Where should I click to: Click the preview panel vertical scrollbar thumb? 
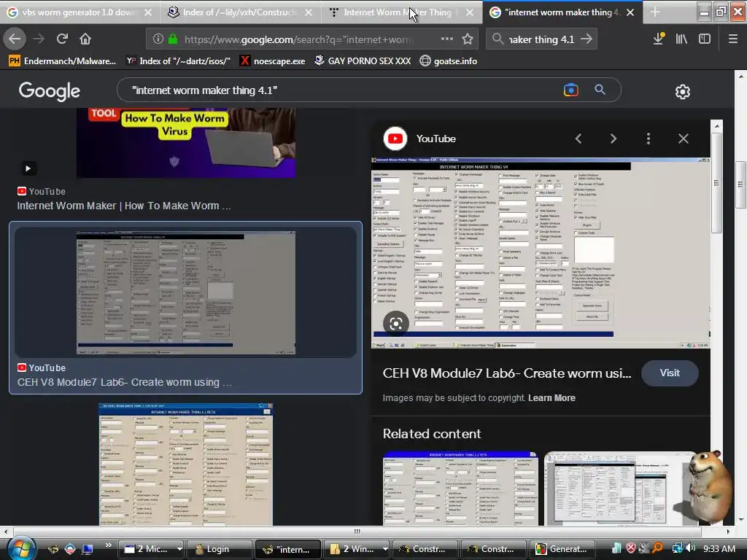pos(716,183)
